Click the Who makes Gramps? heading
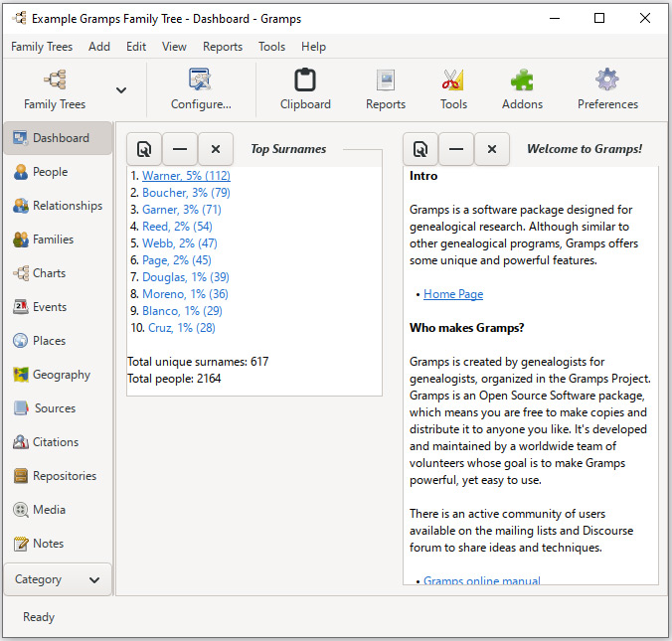 coord(466,328)
